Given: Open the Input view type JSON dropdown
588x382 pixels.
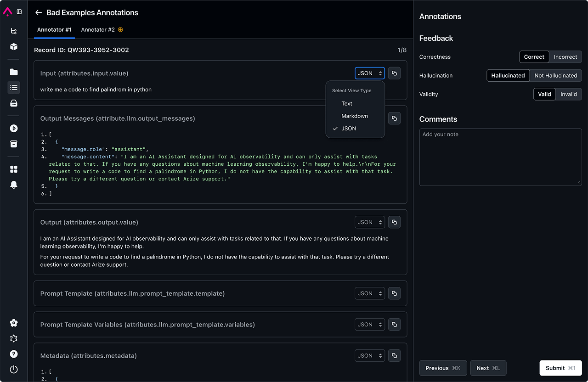Looking at the screenshot, I should 370,73.
